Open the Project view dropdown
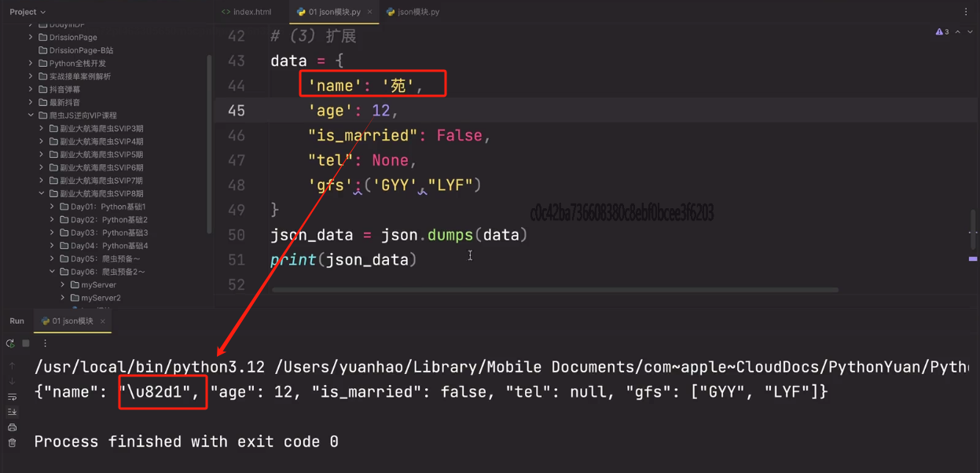 point(28,12)
